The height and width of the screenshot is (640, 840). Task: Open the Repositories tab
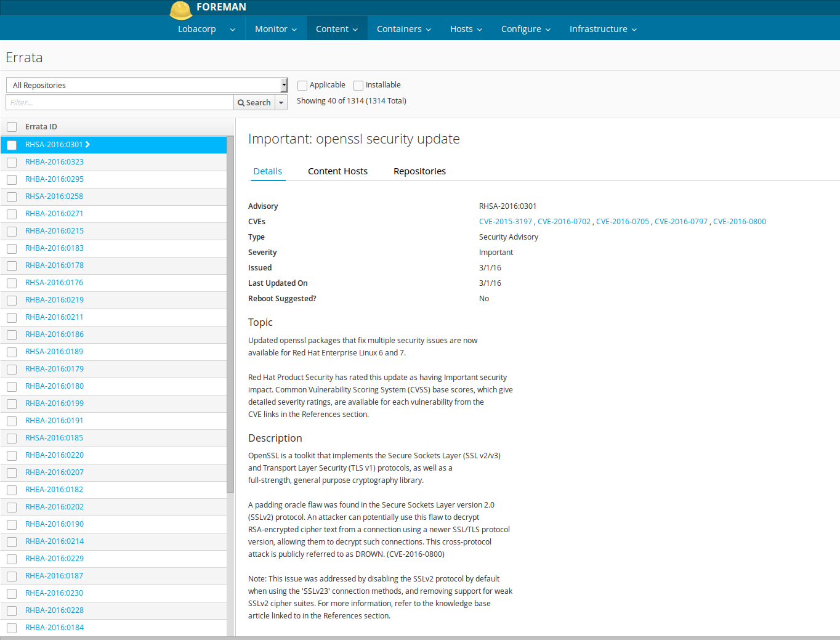click(419, 171)
